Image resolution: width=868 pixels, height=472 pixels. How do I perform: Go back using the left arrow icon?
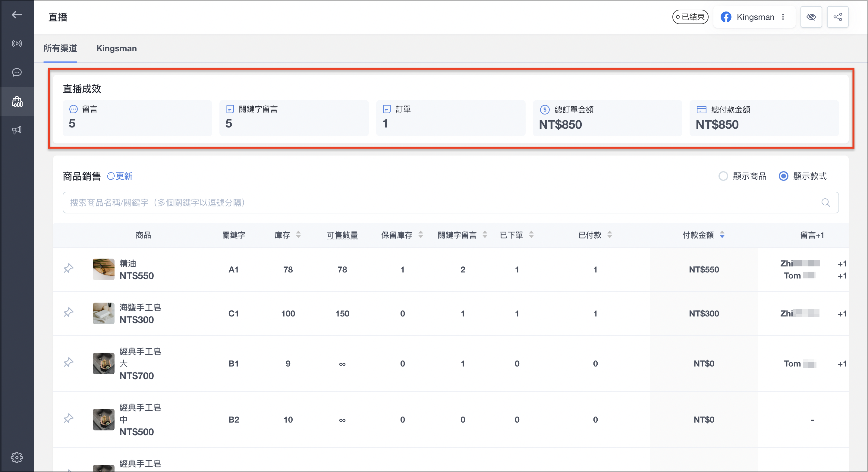click(17, 14)
